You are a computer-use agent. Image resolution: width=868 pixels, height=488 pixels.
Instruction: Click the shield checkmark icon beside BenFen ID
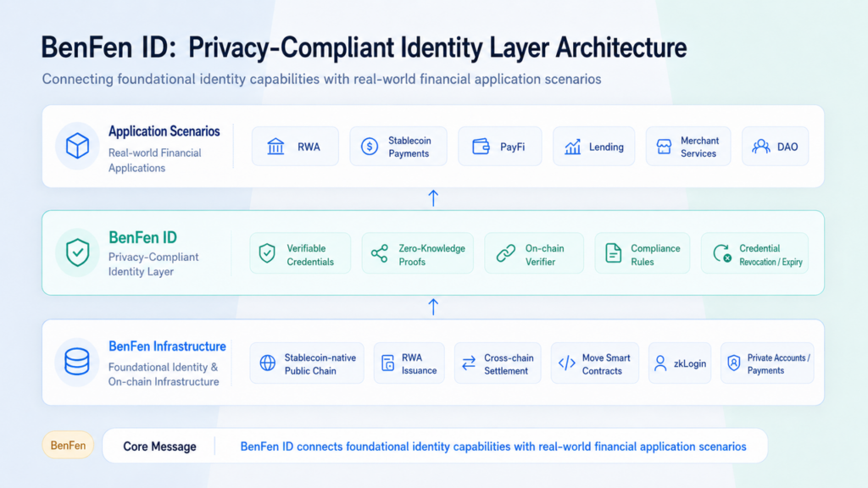point(77,252)
